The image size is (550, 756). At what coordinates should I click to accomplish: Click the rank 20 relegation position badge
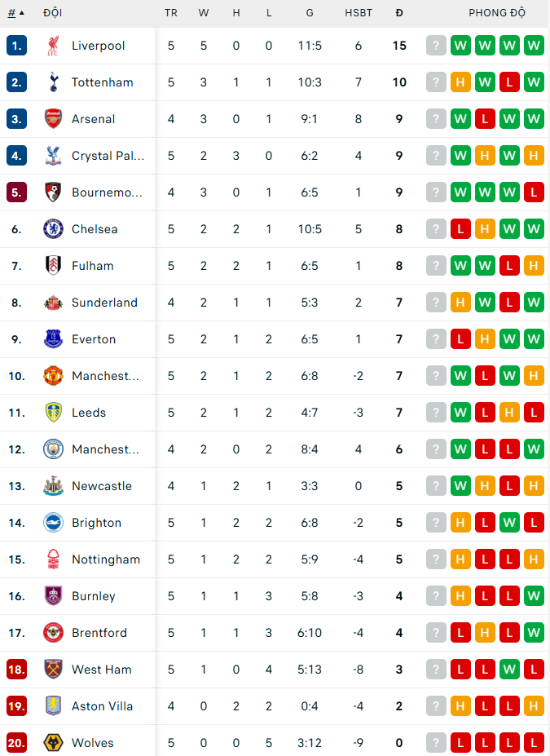[16, 742]
